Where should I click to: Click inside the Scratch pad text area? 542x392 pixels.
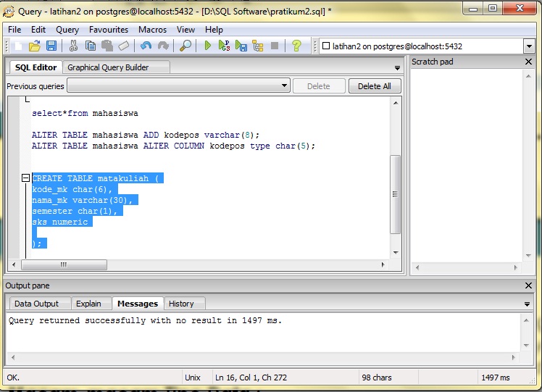467,166
